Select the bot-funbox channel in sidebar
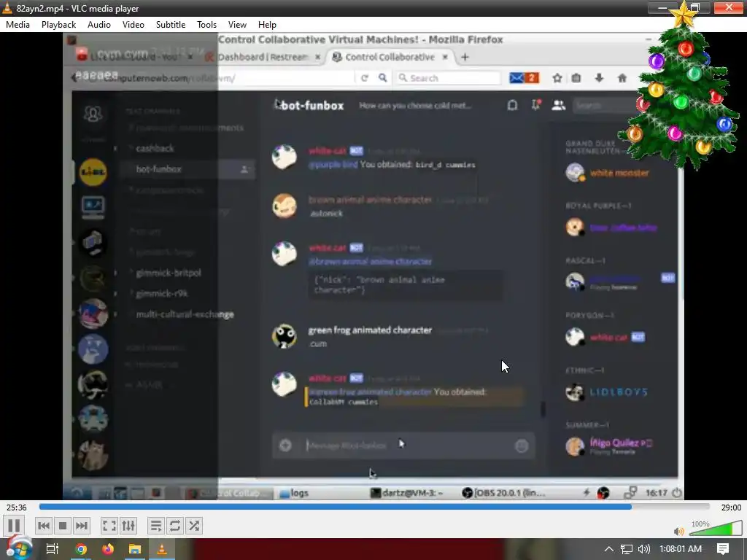 pyautogui.click(x=187, y=169)
